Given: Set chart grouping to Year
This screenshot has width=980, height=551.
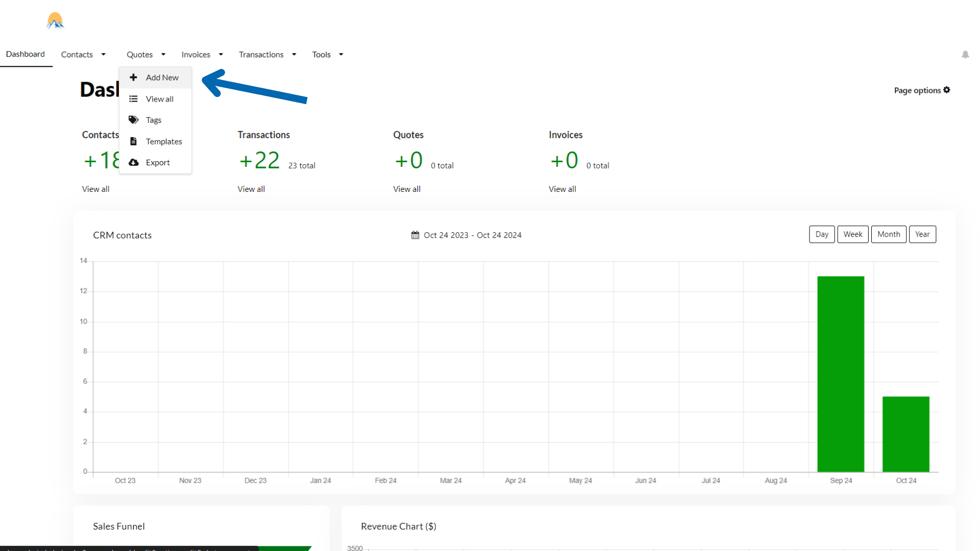Looking at the screenshot, I should point(922,234).
